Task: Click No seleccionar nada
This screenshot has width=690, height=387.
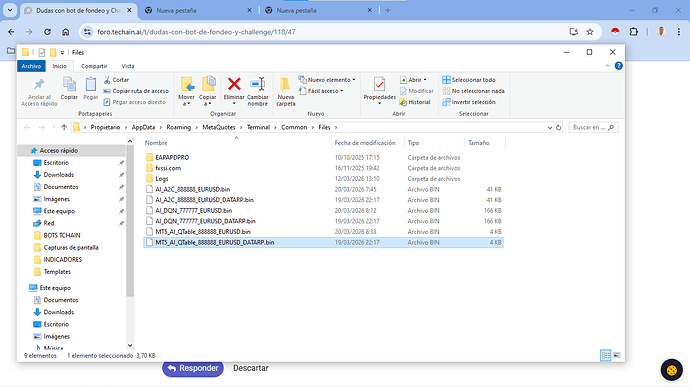Action: tap(473, 91)
